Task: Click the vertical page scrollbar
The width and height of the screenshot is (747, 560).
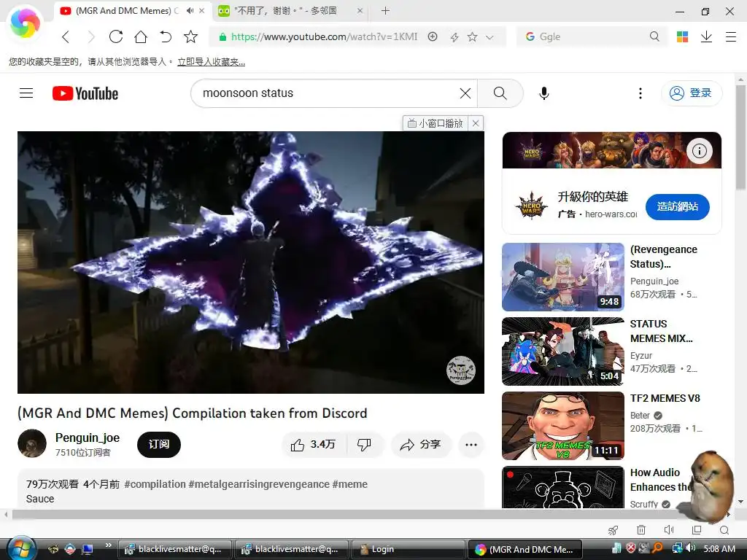Action: (x=740, y=138)
